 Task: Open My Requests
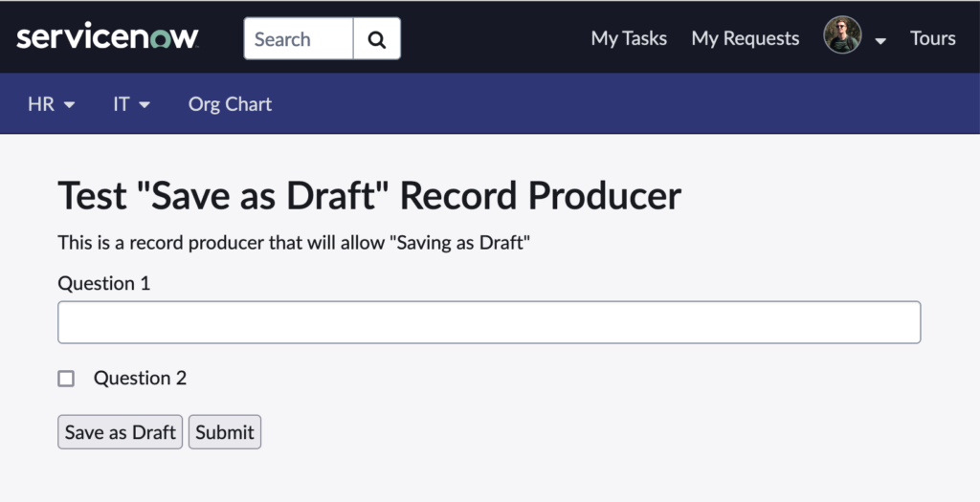tap(745, 38)
